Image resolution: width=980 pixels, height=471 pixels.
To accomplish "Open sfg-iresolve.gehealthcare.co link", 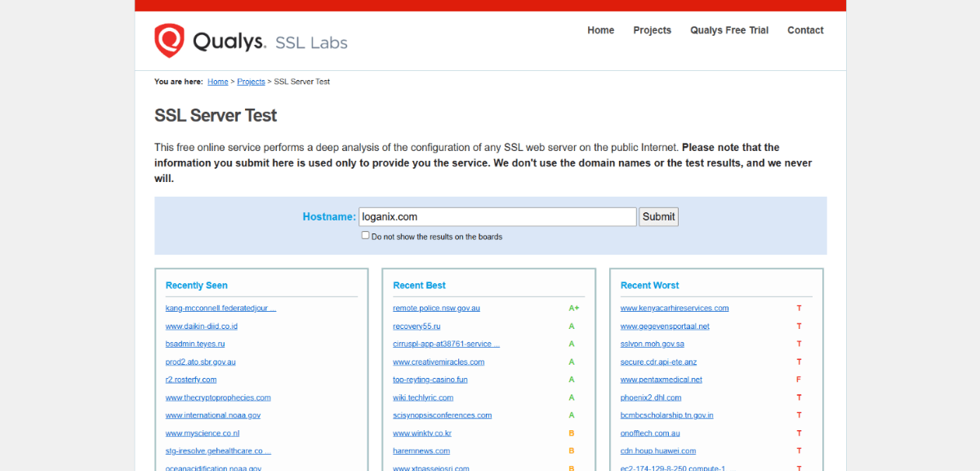I will point(218,451).
